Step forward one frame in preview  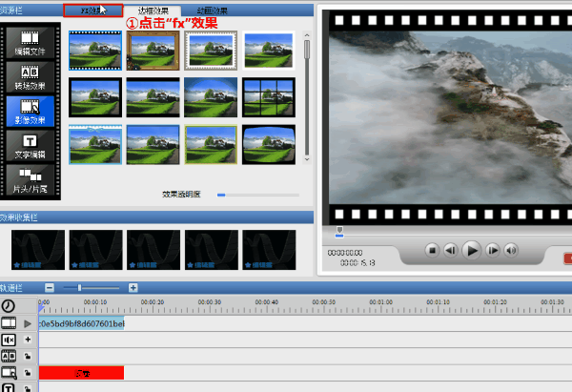pos(493,251)
